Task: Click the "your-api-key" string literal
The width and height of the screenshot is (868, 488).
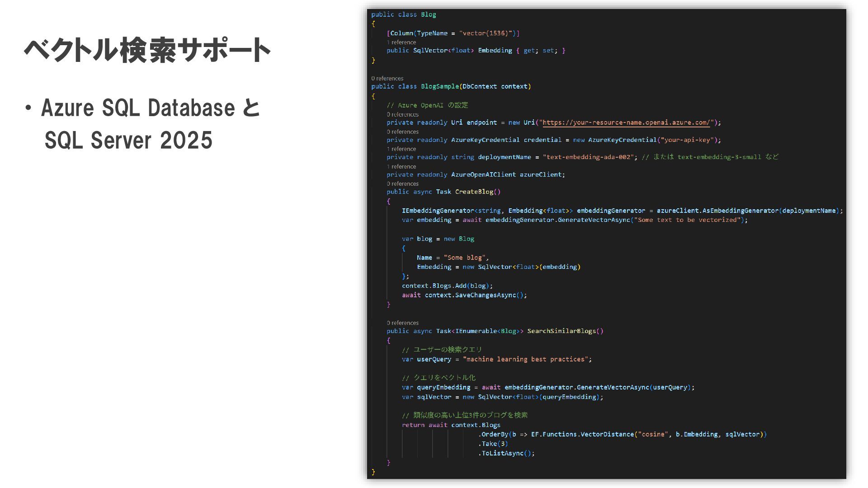Action: [688, 140]
